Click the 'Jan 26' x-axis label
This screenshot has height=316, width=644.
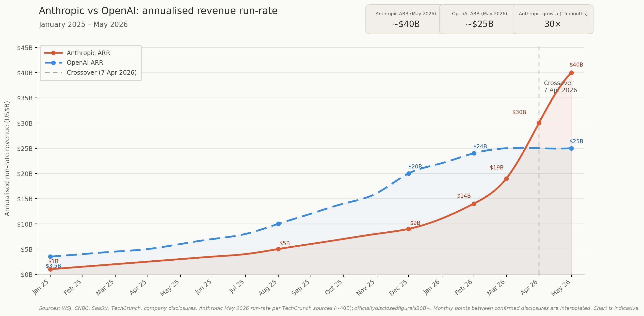[432, 287]
